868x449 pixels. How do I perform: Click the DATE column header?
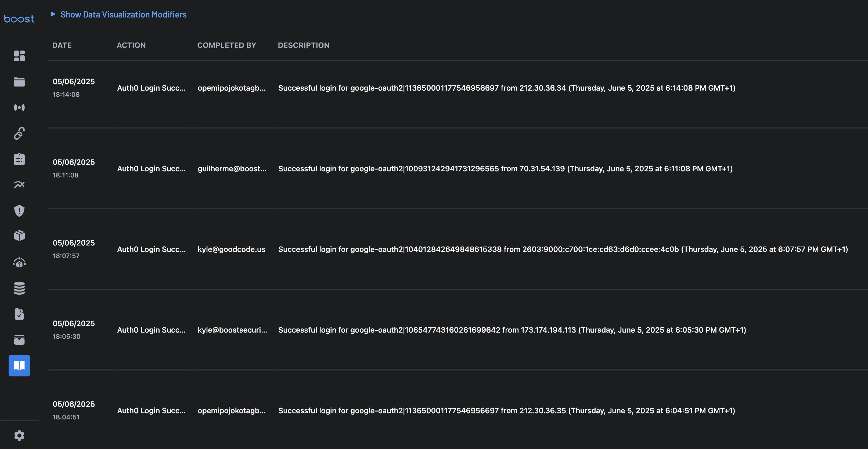[x=62, y=45]
